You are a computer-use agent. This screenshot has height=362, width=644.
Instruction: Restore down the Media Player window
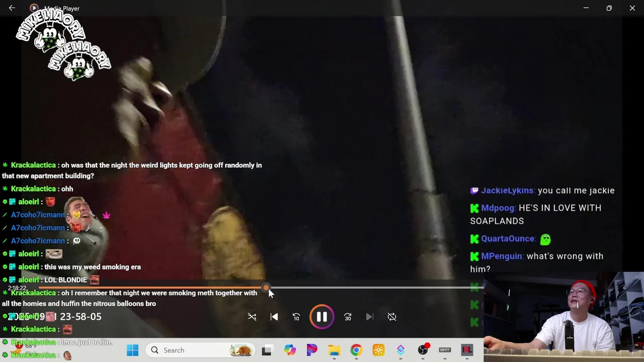[x=609, y=8]
